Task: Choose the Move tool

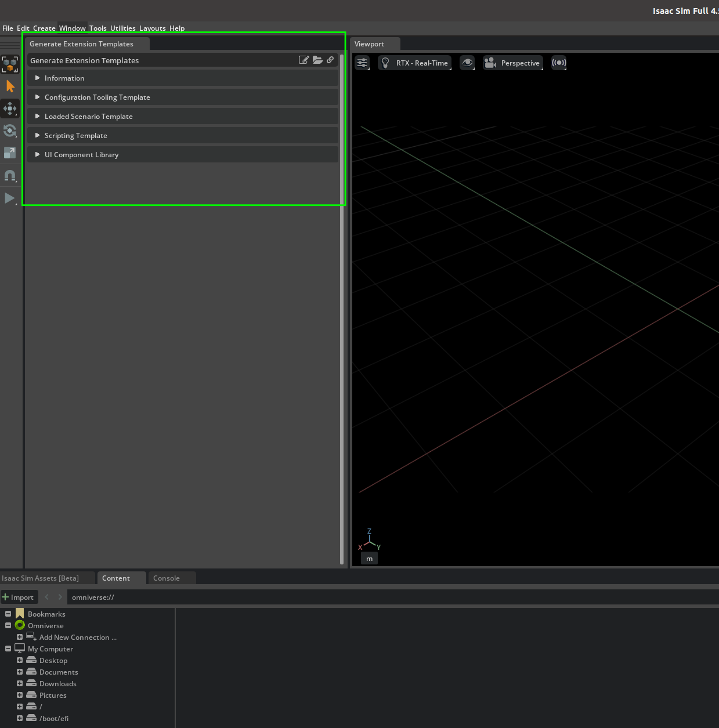Action: pos(10,108)
